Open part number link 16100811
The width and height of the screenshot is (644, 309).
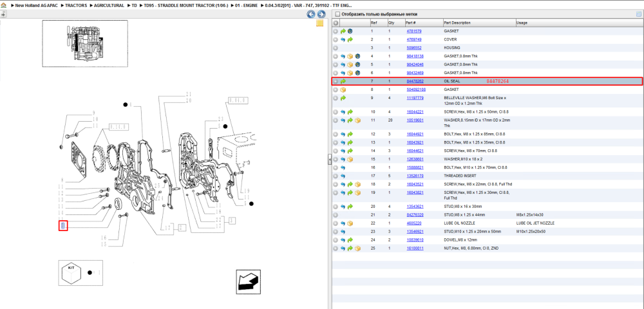[415, 248]
